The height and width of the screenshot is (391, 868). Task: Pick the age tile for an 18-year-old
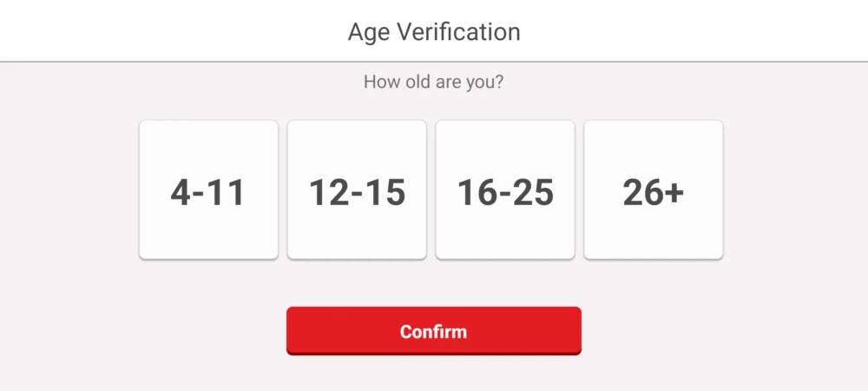click(505, 189)
